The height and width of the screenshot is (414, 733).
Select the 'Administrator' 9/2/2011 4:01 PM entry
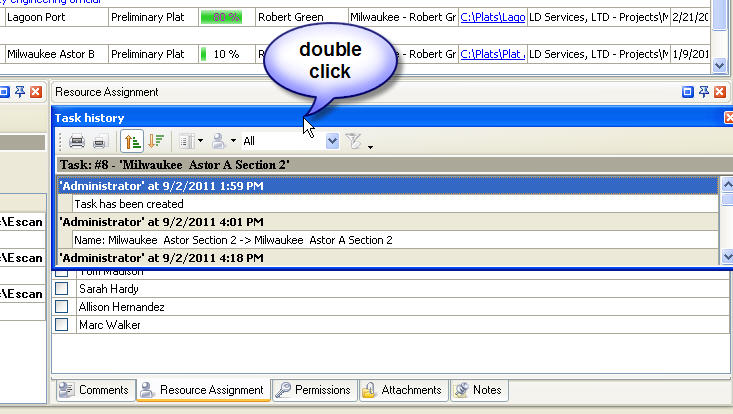[x=162, y=222]
